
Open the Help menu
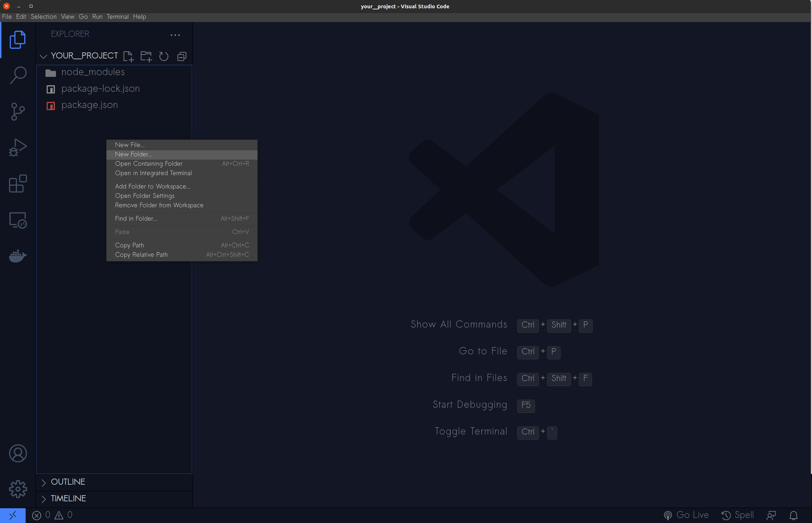139,17
